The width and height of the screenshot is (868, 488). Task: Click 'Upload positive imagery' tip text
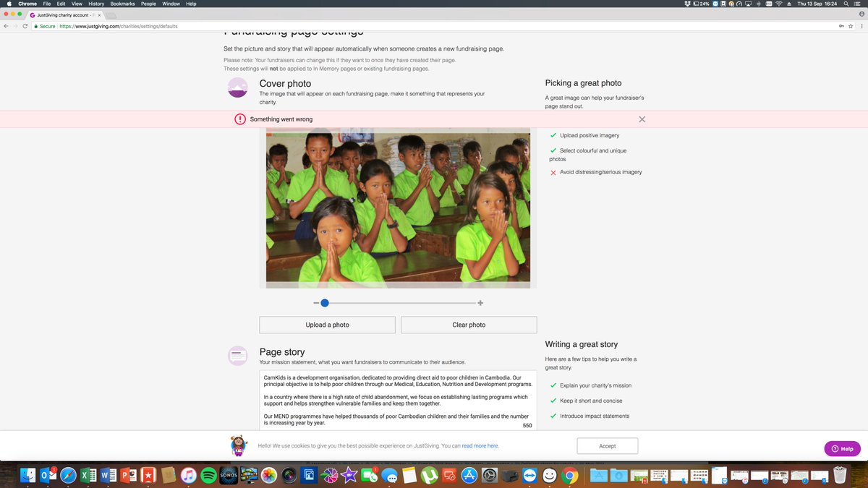click(590, 135)
